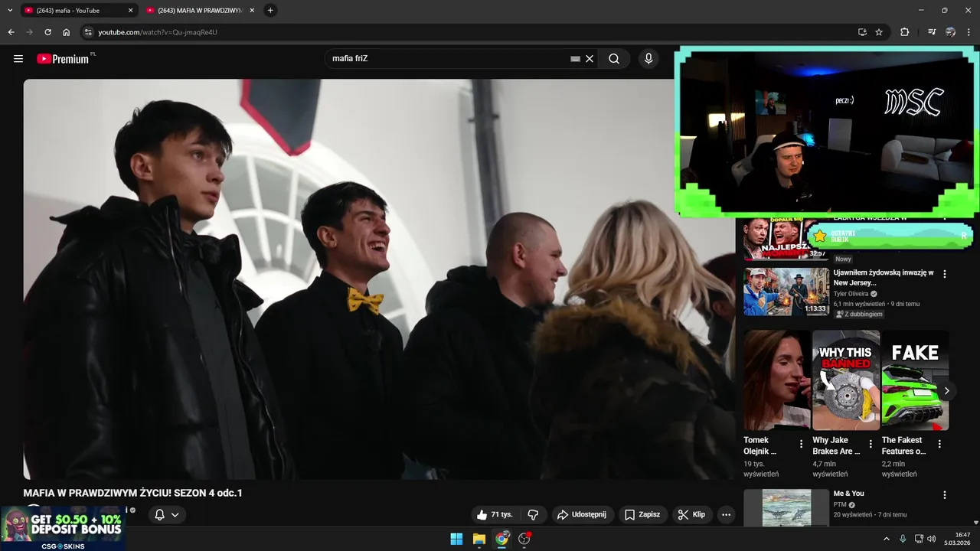Open the Chrome profile avatar
The image size is (980, 551).
click(x=950, y=32)
